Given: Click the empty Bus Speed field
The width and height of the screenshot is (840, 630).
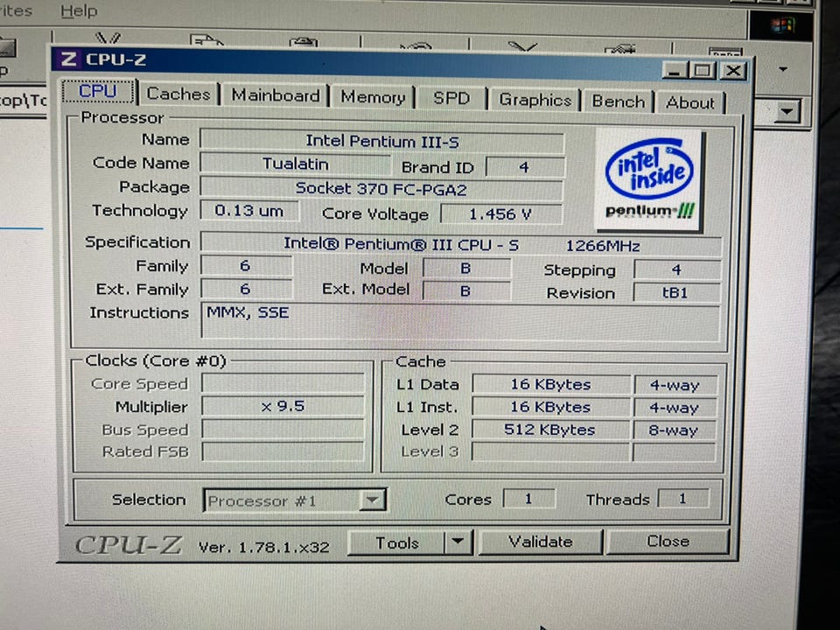Looking at the screenshot, I should pos(283,429).
